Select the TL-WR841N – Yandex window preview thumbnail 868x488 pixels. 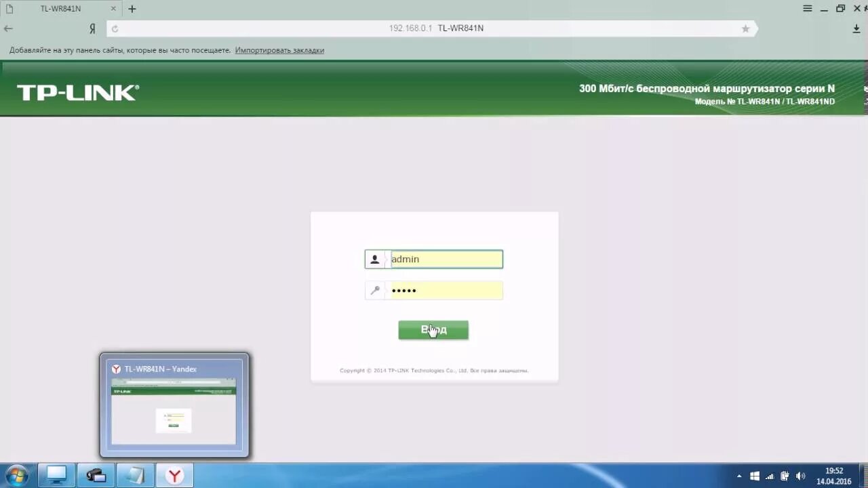pyautogui.click(x=174, y=405)
